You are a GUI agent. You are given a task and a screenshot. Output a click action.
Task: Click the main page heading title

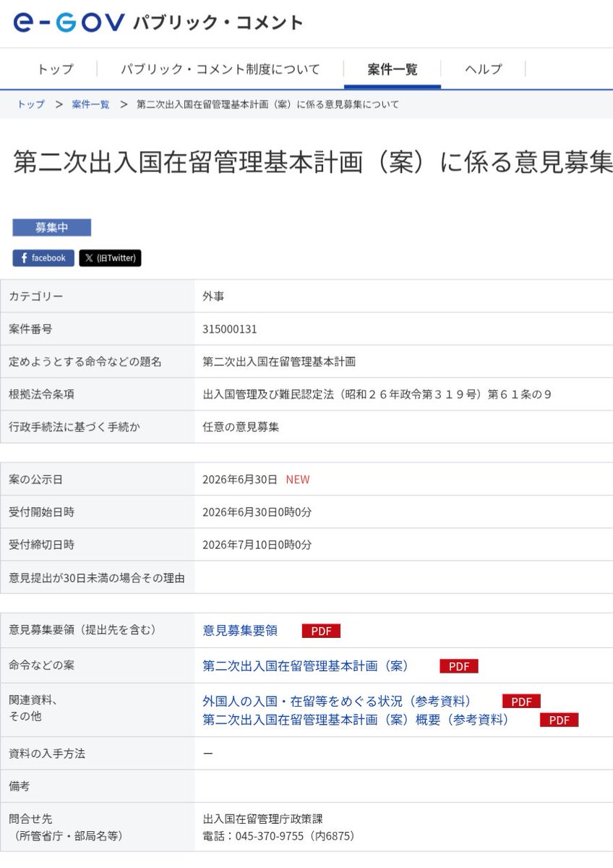[x=313, y=162]
